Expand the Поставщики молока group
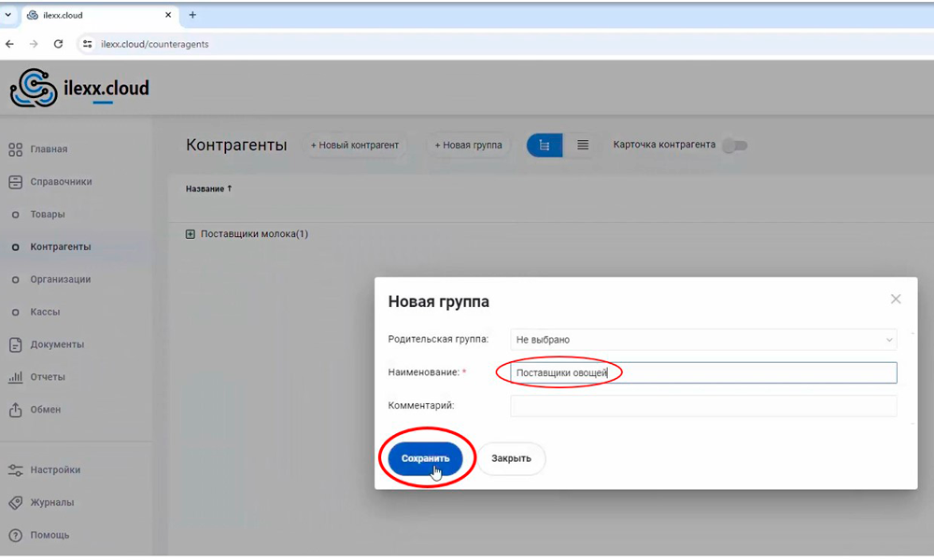This screenshot has width=934, height=560. [191, 234]
